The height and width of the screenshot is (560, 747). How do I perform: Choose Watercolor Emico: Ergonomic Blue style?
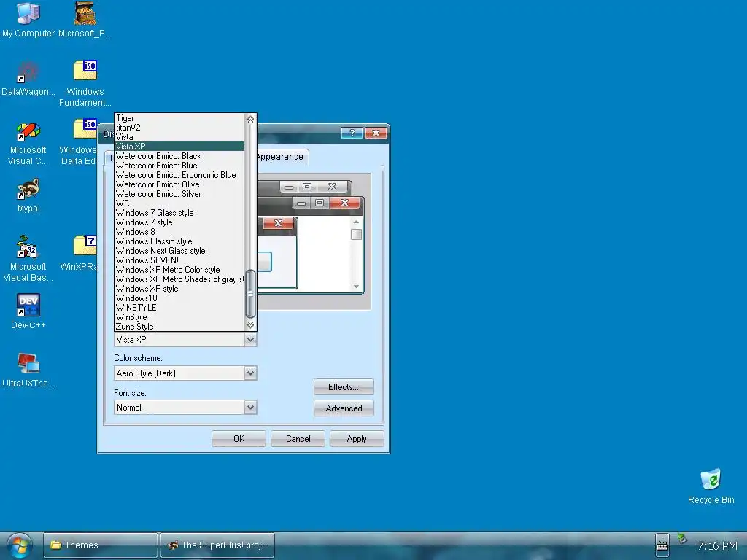pos(179,175)
